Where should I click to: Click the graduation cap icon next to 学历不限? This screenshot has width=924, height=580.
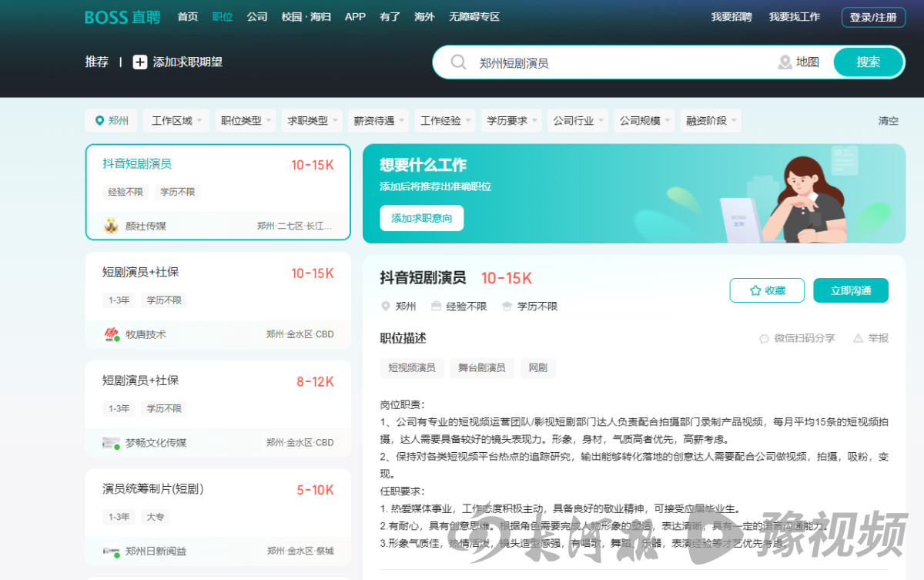click(507, 306)
